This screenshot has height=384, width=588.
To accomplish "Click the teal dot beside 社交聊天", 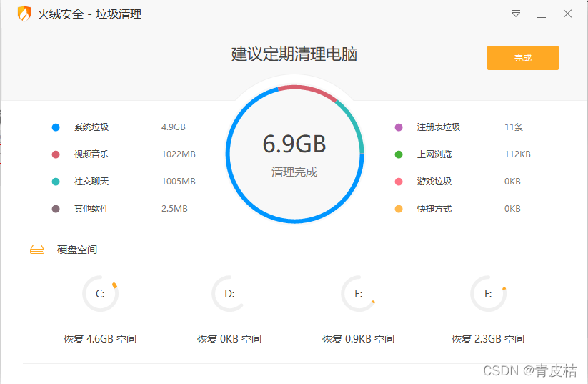I will click(56, 182).
